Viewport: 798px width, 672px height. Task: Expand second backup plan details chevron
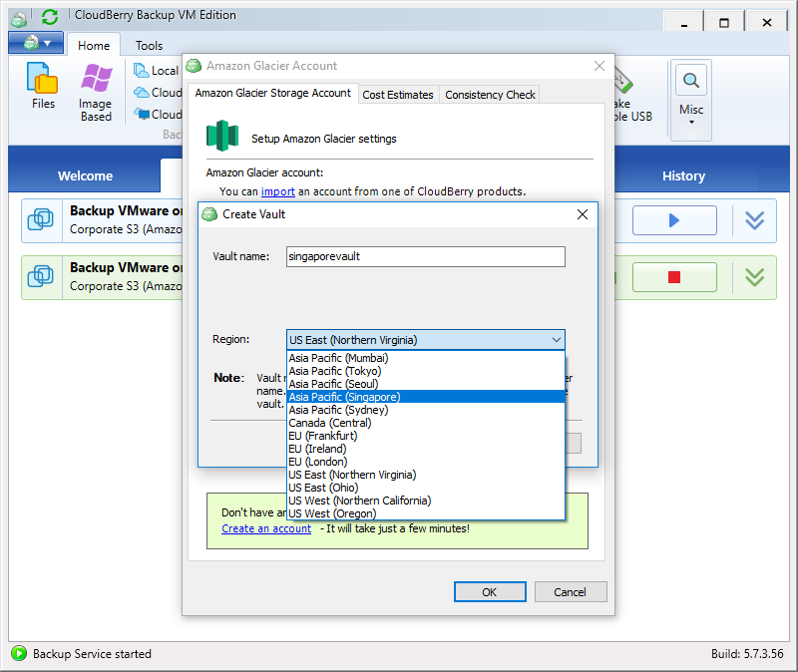pyautogui.click(x=754, y=278)
